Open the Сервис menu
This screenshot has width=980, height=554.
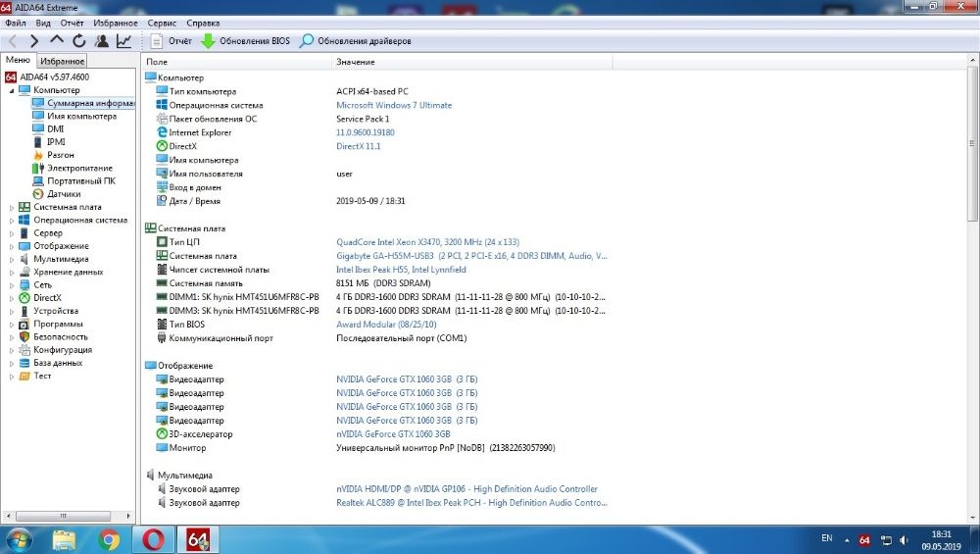coord(162,24)
